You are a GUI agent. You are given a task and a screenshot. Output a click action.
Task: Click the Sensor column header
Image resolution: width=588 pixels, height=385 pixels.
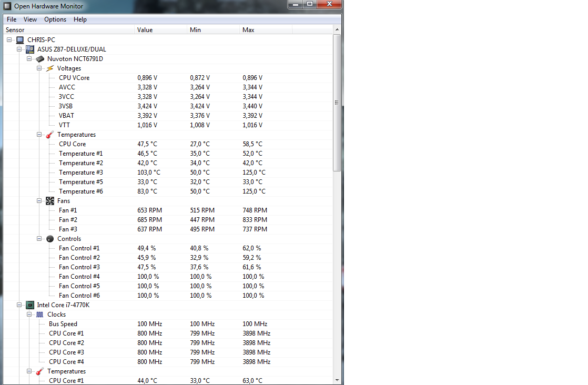tap(68, 29)
